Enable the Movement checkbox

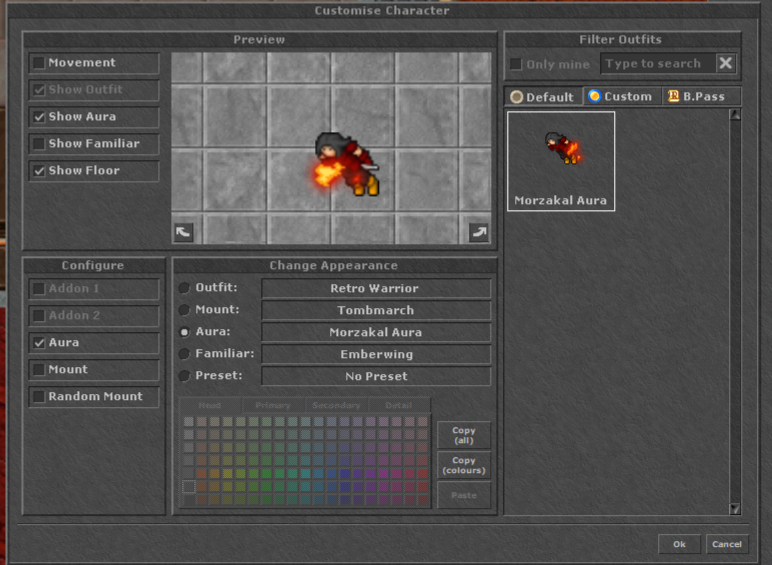point(39,63)
